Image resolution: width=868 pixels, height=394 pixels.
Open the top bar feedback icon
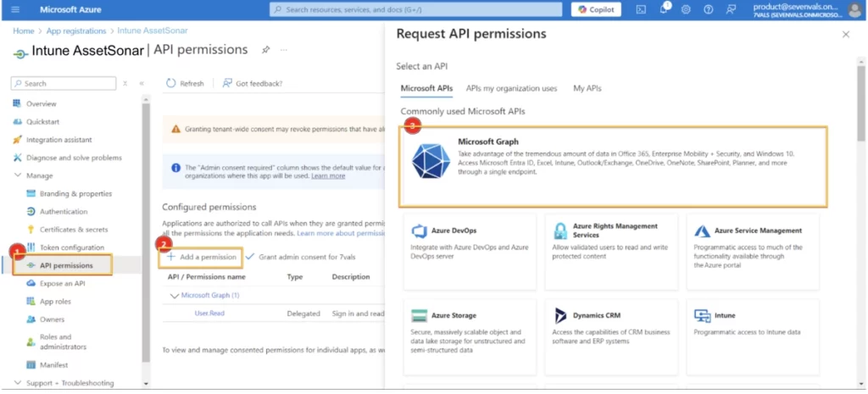coord(730,9)
